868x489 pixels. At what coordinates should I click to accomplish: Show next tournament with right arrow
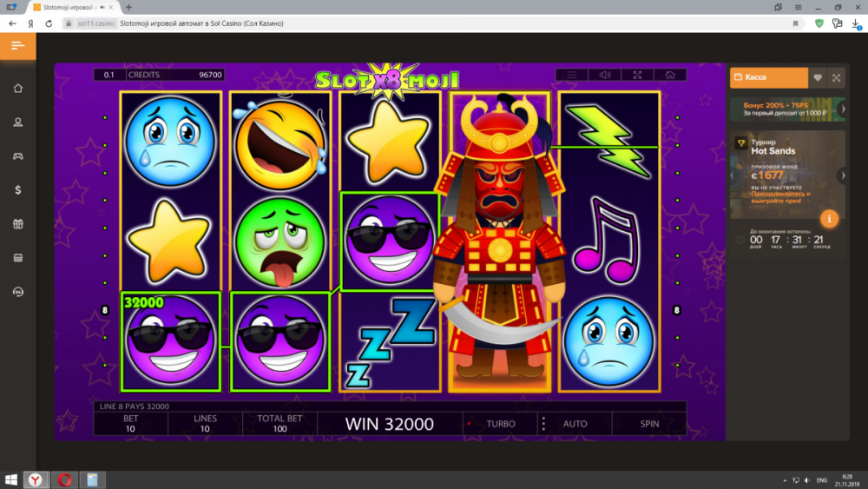(843, 175)
